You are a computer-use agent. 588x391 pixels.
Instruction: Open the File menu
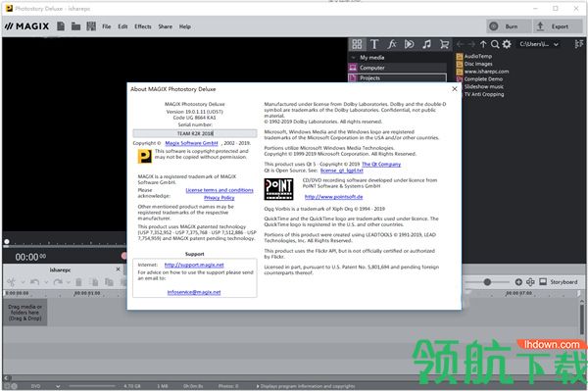[x=107, y=26]
